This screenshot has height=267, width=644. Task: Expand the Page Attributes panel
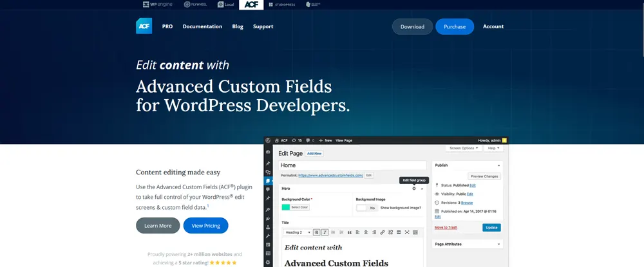pos(499,244)
